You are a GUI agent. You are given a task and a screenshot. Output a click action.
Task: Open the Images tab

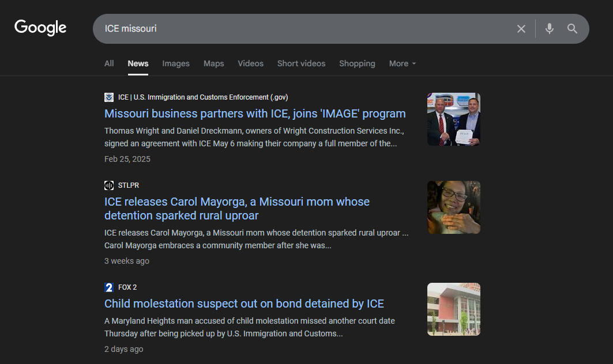176,63
